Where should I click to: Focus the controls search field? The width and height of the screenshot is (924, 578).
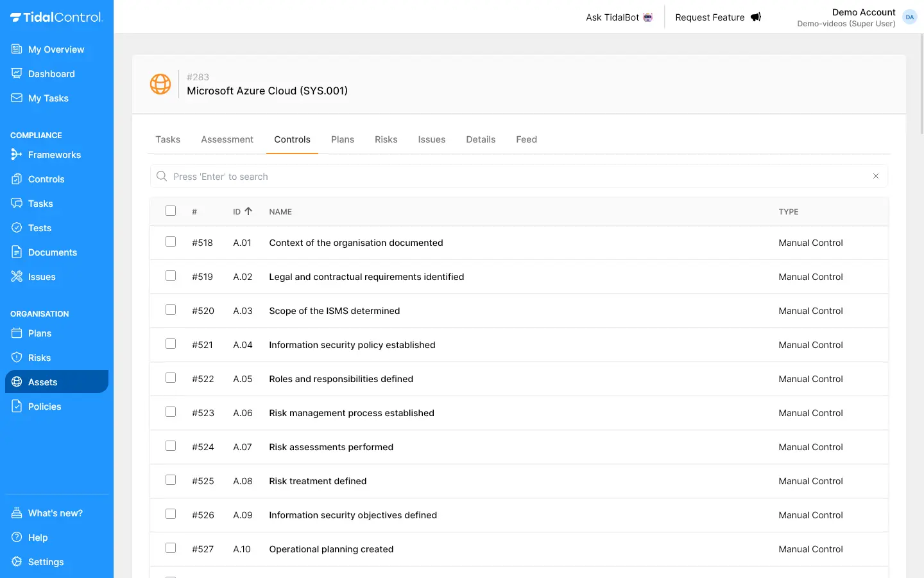pyautogui.click(x=513, y=177)
